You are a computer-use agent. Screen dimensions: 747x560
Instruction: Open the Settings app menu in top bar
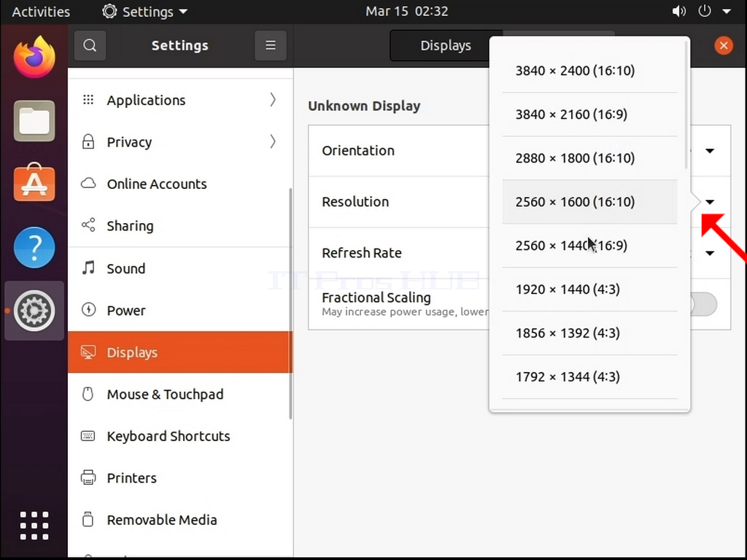click(145, 12)
